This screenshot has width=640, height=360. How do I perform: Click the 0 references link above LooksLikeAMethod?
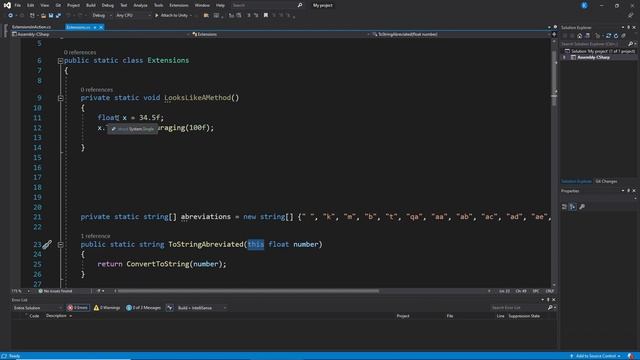[x=96, y=90]
